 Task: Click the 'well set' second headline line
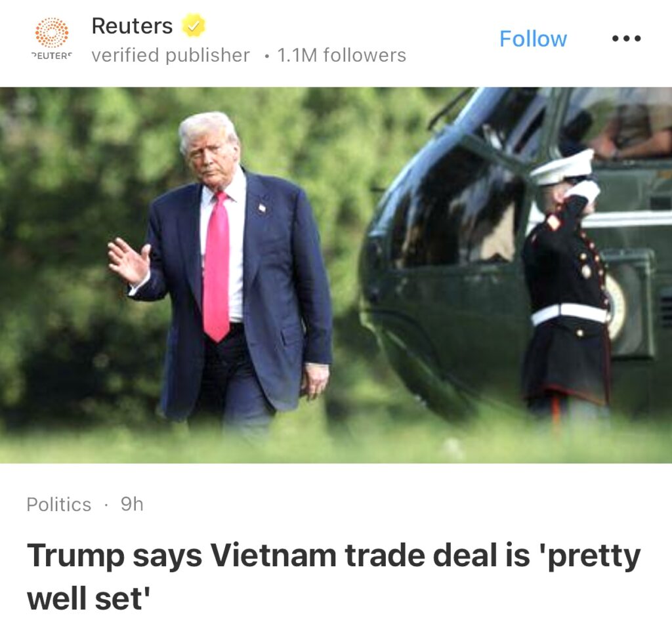click(x=89, y=598)
